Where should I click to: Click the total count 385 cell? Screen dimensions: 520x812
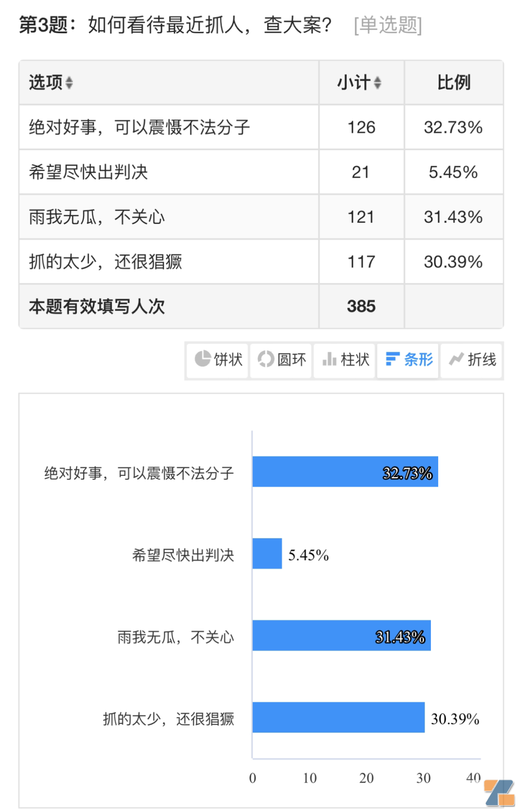coord(361,306)
